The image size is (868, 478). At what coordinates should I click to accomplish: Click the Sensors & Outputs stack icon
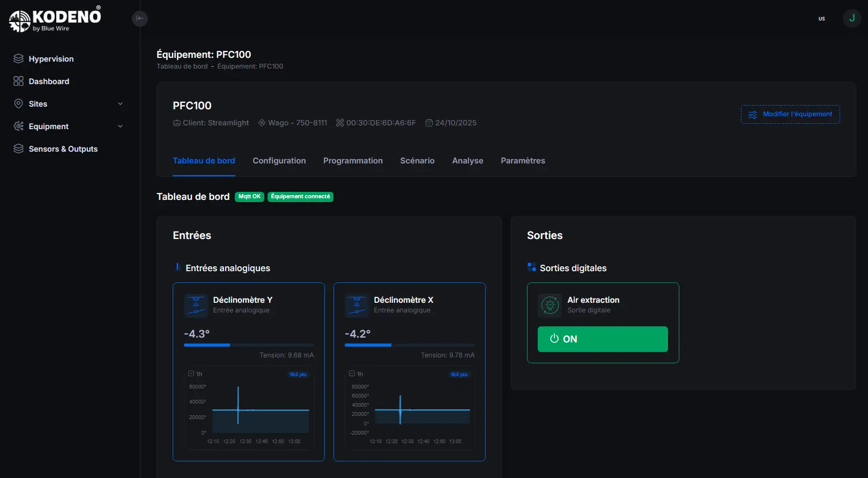click(x=19, y=149)
